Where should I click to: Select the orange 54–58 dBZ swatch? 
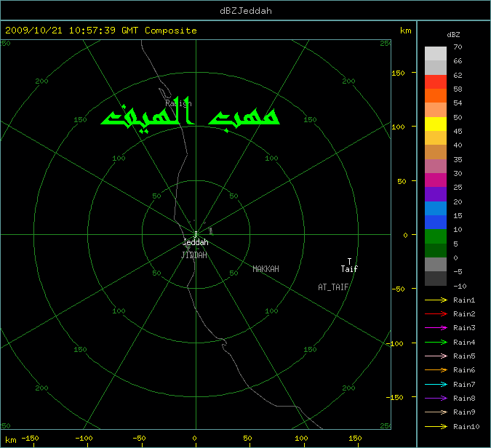click(436, 96)
